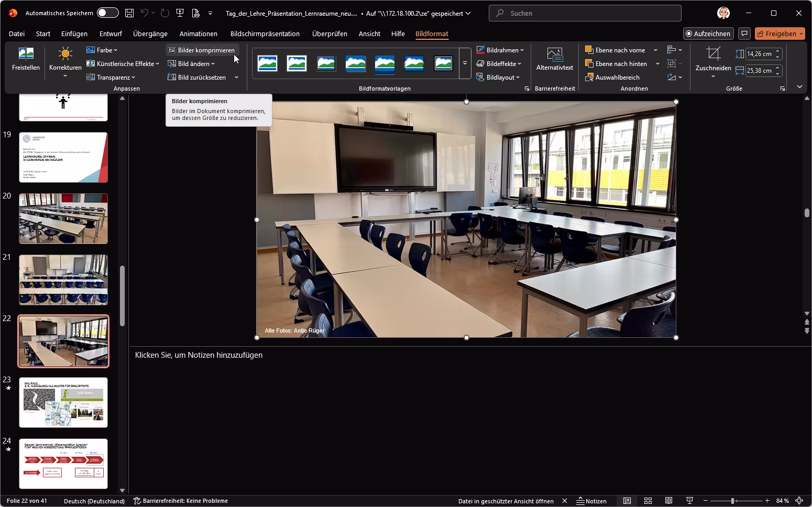Viewport: 812px width, 507px height.
Task: Open the Bildeffekte dropdown
Action: pos(499,64)
